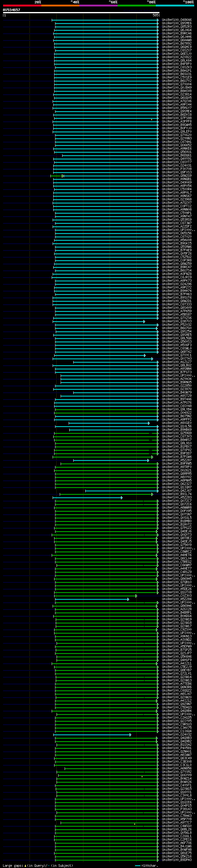Click hit label UniRef100_P52032
The image size is (197, 868).
177,325
